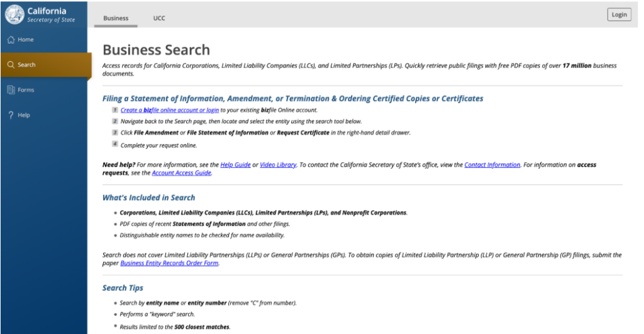This screenshot has width=644, height=334.
Task: Click the Search magnifier icon in sidebar
Action: coord(11,65)
